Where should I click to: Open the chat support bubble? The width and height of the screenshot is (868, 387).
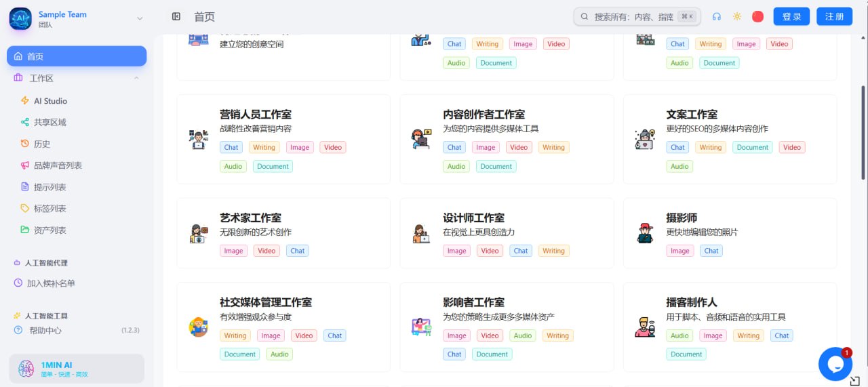(835, 364)
